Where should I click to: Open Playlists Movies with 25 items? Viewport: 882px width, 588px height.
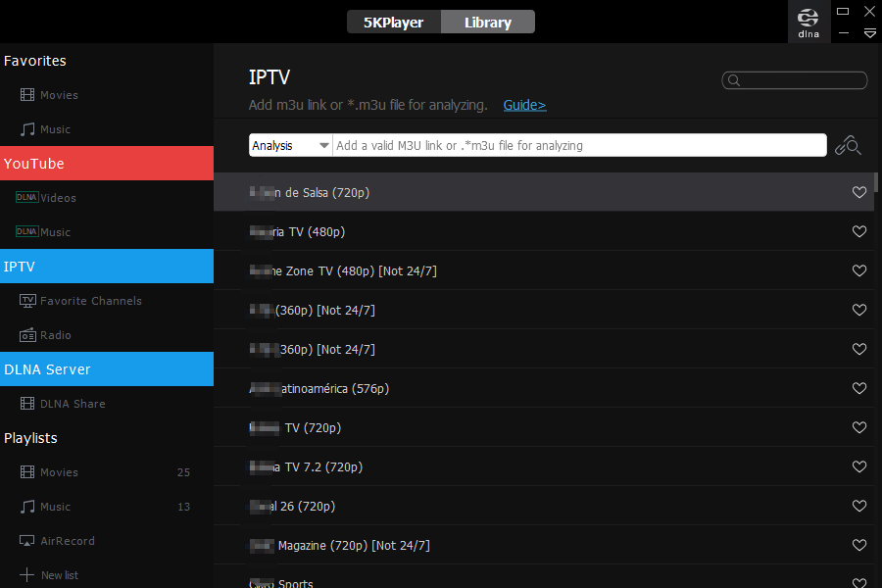coord(107,472)
